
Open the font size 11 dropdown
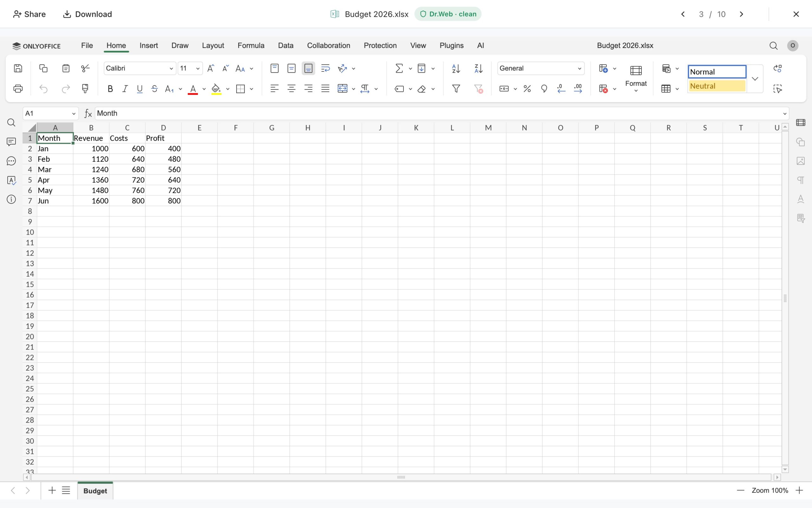pyautogui.click(x=198, y=69)
